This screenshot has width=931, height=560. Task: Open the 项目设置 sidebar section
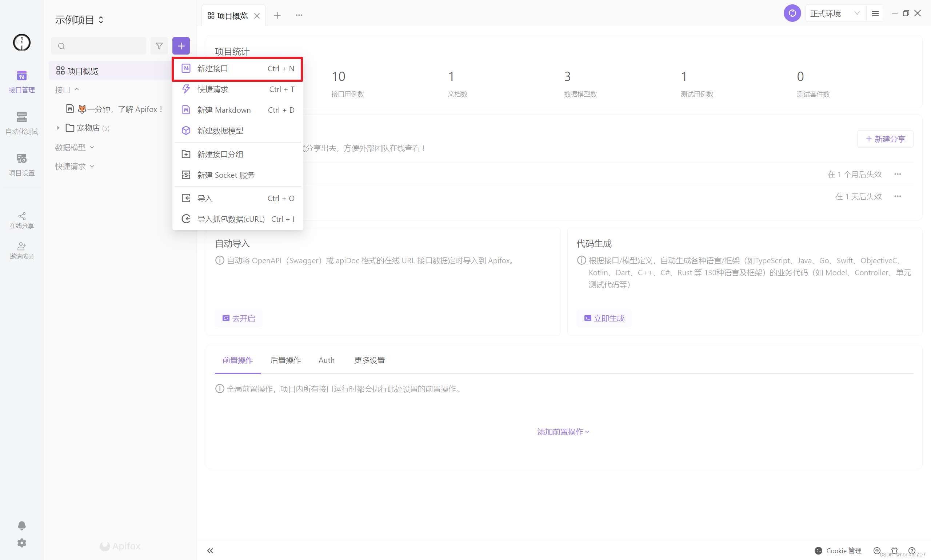[x=21, y=164]
